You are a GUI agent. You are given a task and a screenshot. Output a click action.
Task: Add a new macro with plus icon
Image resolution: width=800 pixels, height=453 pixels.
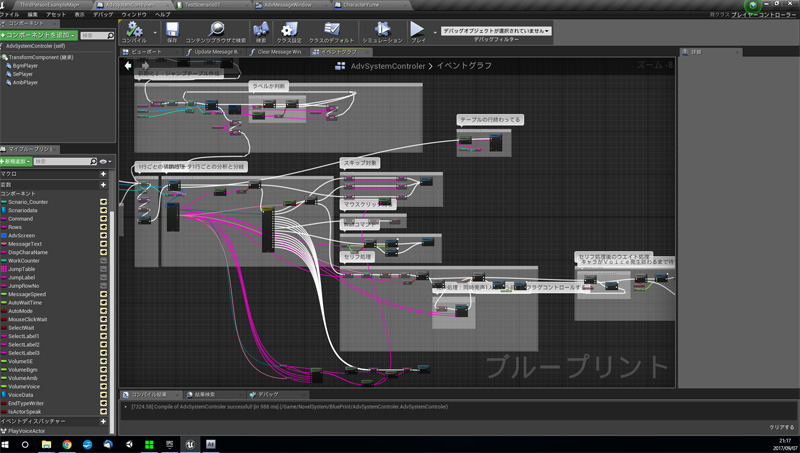[x=103, y=174]
